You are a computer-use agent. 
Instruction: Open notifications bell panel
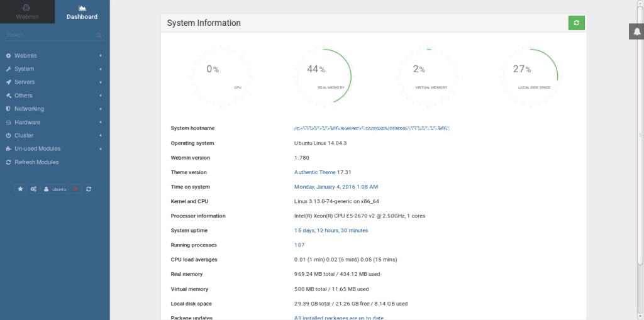coord(636,31)
